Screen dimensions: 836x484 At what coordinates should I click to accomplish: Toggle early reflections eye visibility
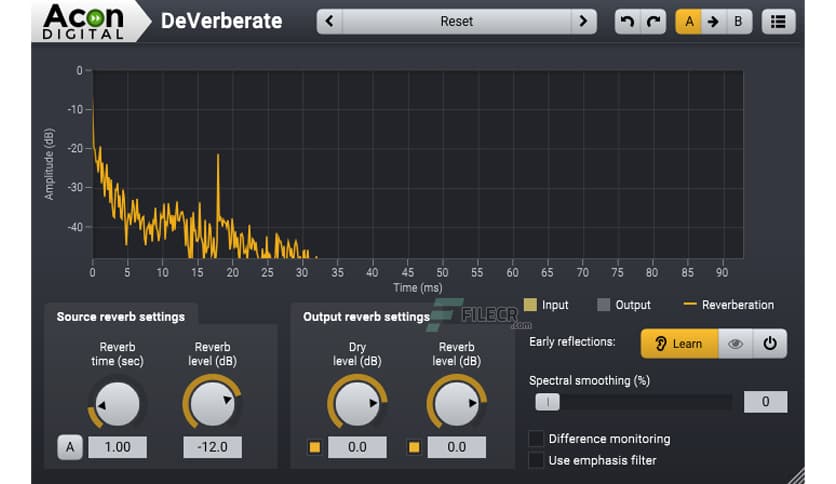(735, 343)
